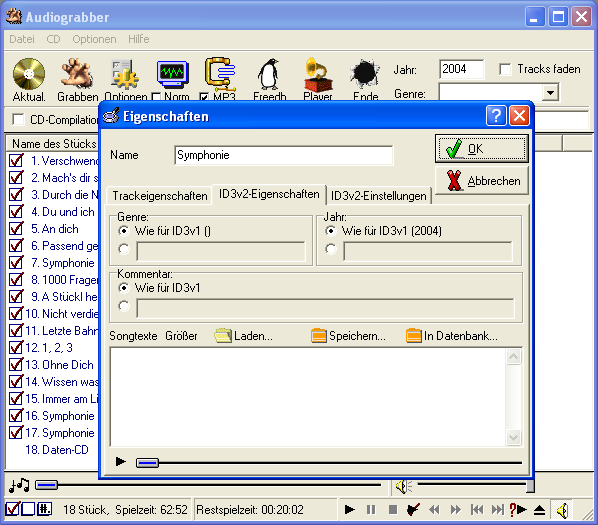Open the Optionen gear toolbar icon
The image size is (598, 525).
125,74
